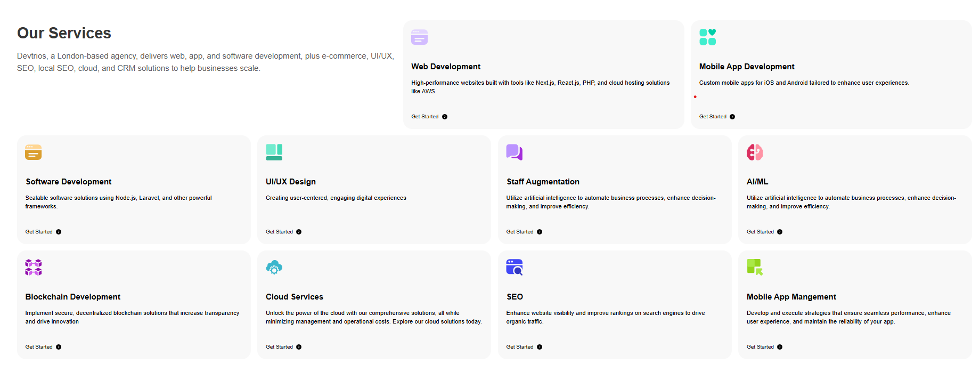Click the Mobile App Development heart-grid icon
This screenshot has width=980, height=372.
707,37
